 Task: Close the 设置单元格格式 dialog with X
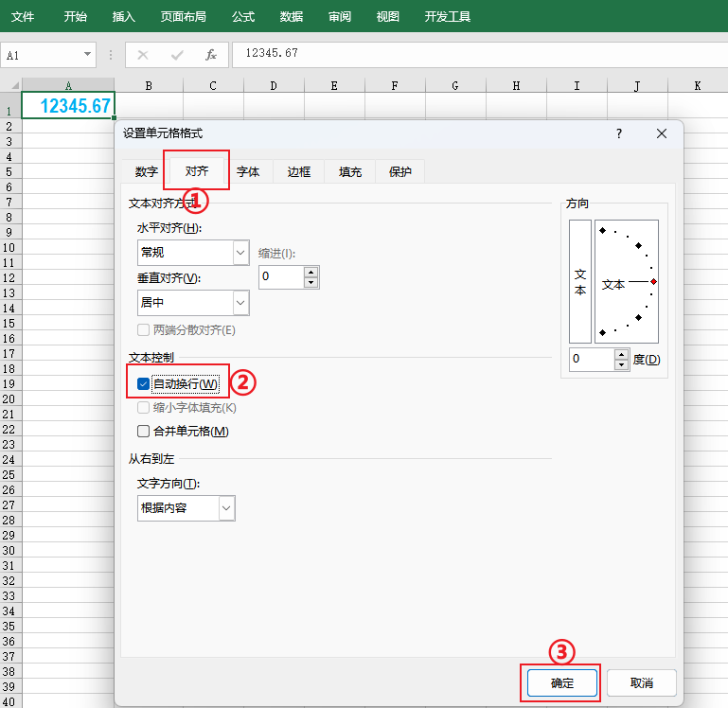click(662, 133)
